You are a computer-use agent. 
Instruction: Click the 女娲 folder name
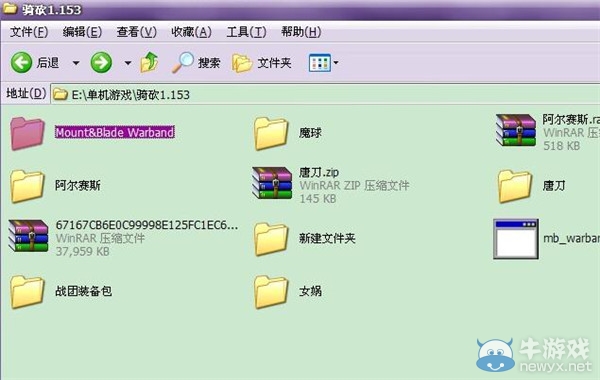[x=310, y=292]
